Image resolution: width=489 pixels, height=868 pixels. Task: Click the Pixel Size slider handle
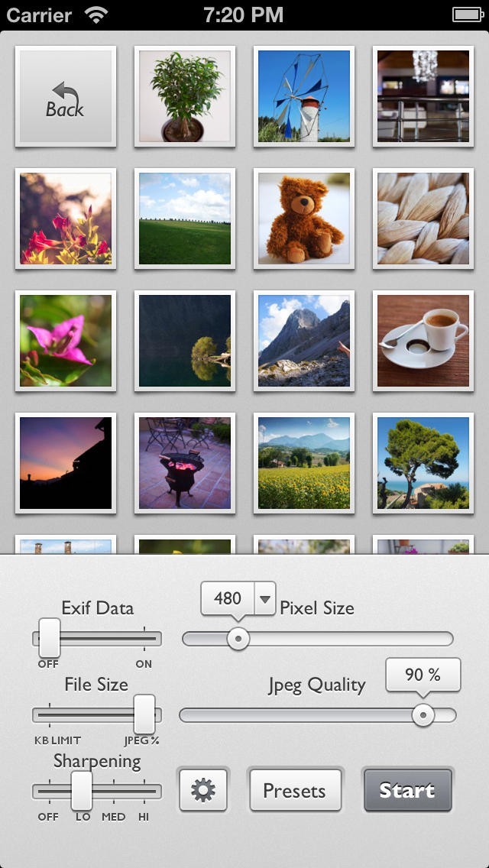click(x=238, y=638)
